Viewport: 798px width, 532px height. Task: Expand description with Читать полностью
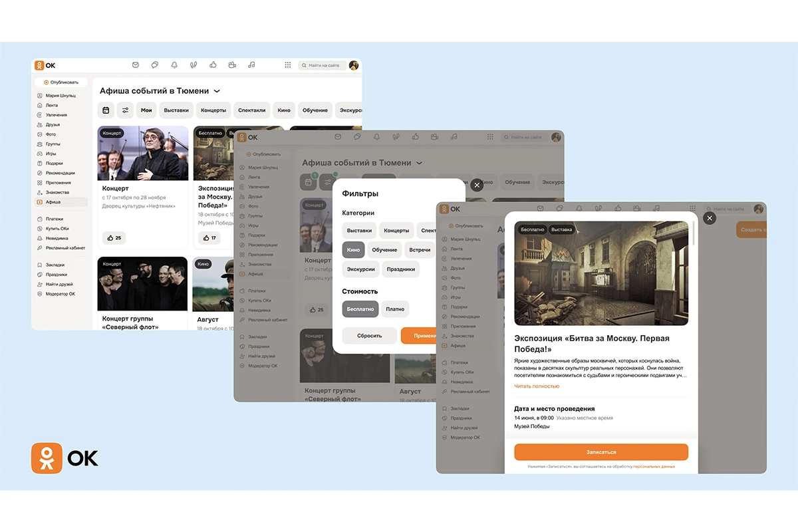(x=537, y=386)
